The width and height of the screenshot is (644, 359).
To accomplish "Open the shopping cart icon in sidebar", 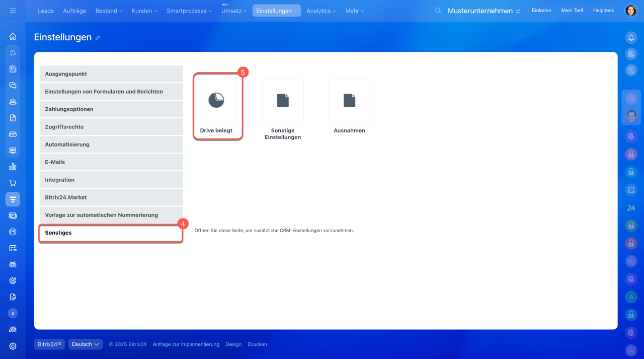I will tap(13, 183).
